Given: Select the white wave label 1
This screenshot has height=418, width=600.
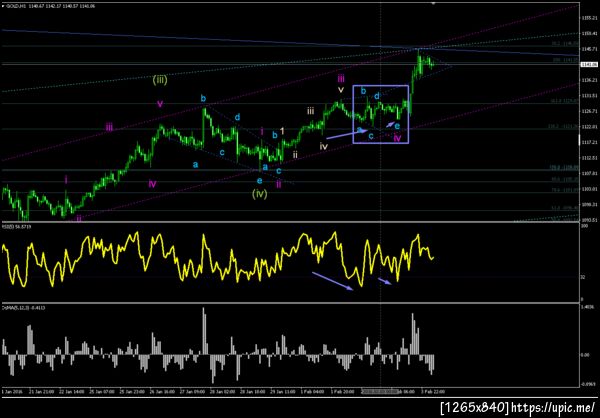Looking at the screenshot, I should click(x=282, y=131).
